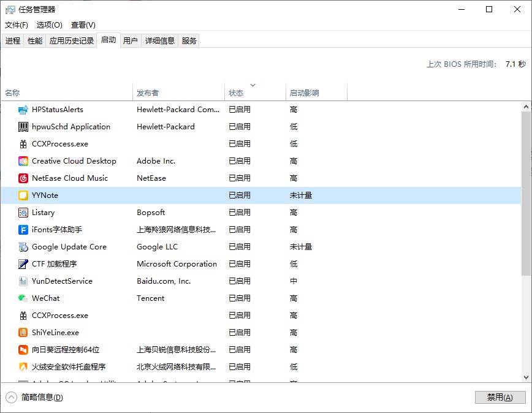
Task: Click the HPStatusAlerts startup icon
Action: [23, 110]
